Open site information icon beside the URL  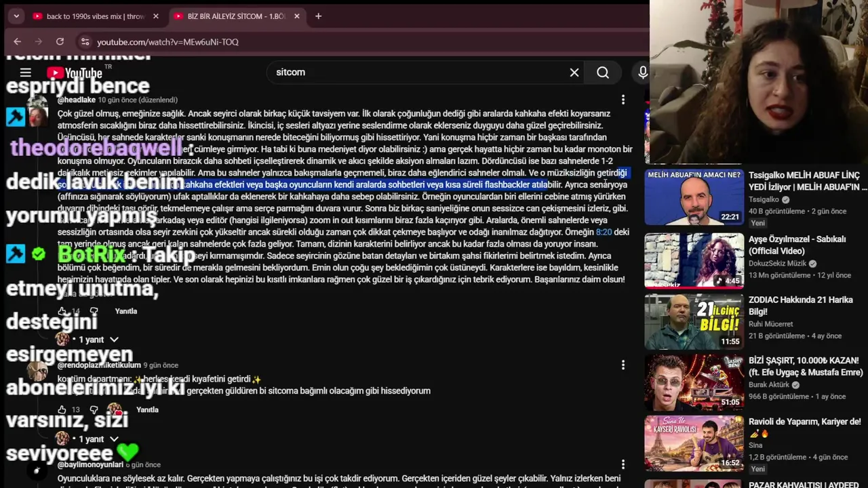pos(85,42)
